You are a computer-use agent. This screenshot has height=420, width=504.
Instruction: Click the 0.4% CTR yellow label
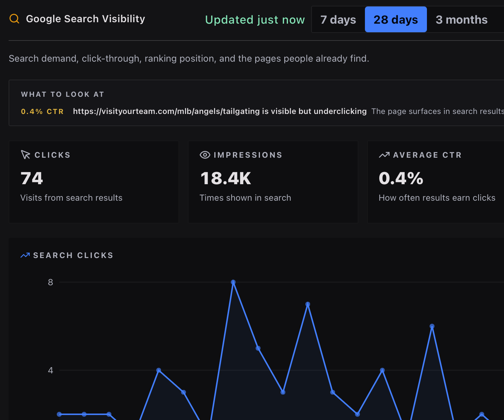(x=42, y=111)
